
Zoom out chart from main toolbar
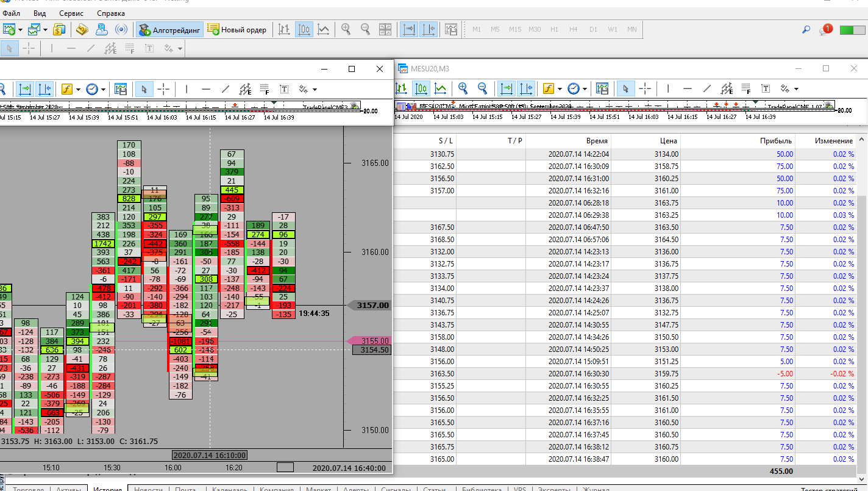[366, 29]
